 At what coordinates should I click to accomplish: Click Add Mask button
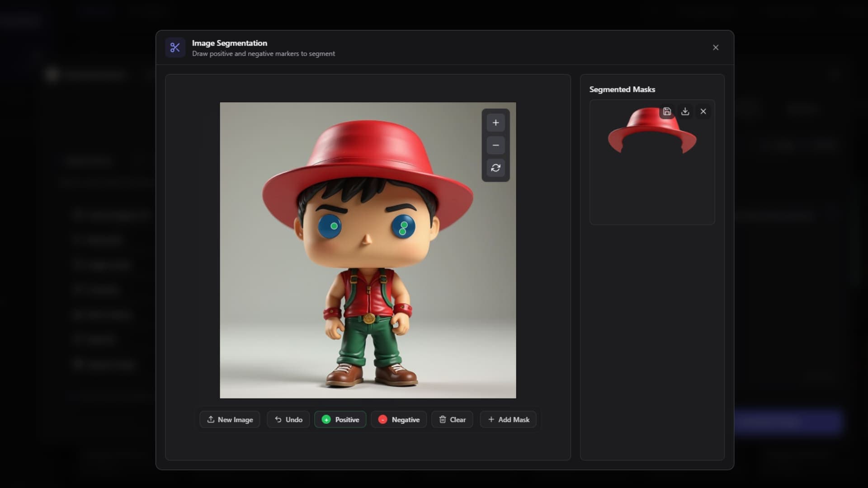508,419
